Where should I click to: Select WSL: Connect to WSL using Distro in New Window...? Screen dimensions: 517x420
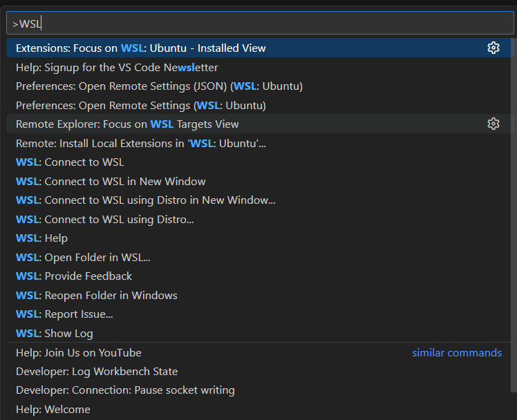260,200
